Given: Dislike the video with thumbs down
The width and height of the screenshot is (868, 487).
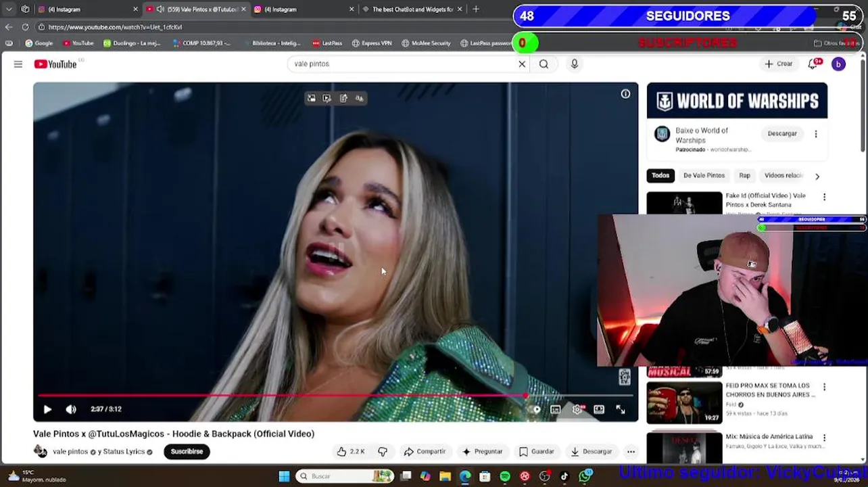Looking at the screenshot, I should coord(382,452).
